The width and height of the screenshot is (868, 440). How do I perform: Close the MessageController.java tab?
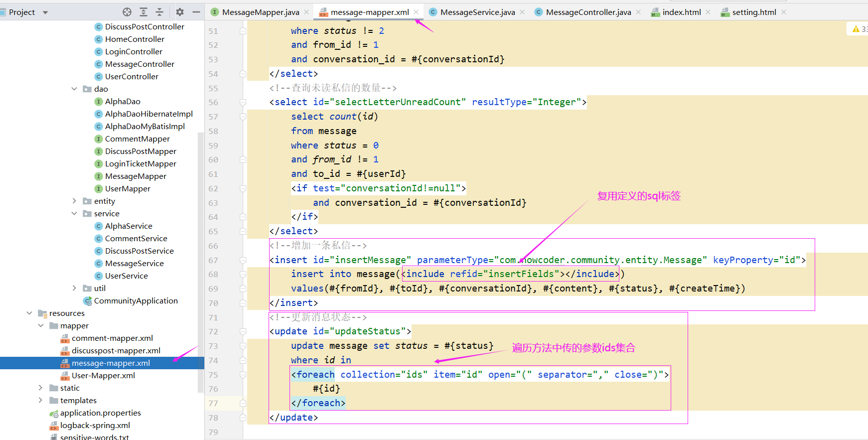(638, 12)
